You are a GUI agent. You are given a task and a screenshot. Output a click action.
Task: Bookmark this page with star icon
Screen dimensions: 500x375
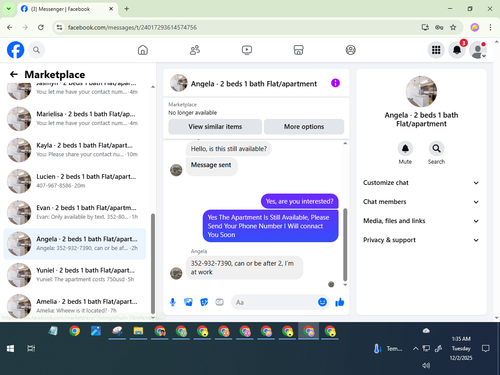(x=453, y=27)
